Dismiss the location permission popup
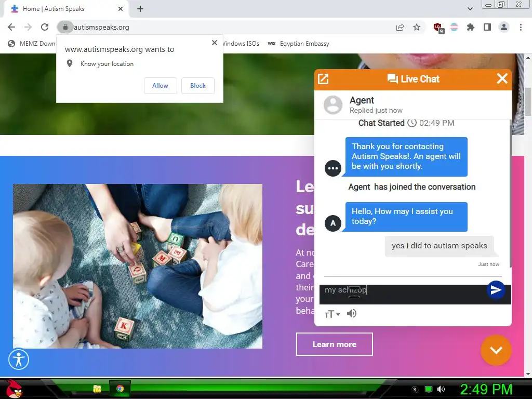This screenshot has width=532, height=399. click(215, 43)
